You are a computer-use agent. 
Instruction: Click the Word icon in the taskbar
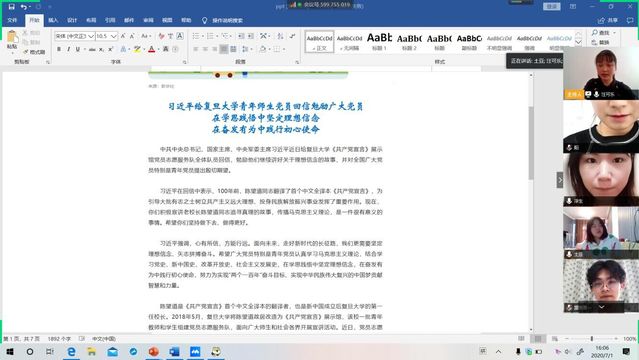coord(174,351)
